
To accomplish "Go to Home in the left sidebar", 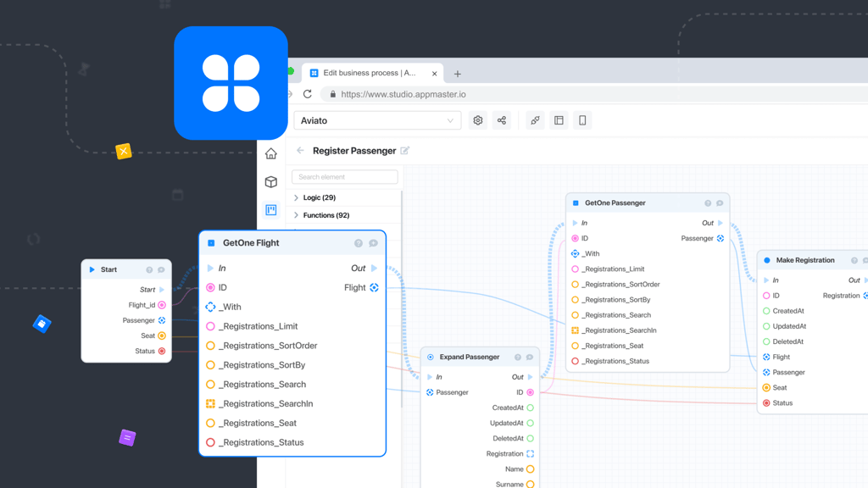I will click(271, 153).
